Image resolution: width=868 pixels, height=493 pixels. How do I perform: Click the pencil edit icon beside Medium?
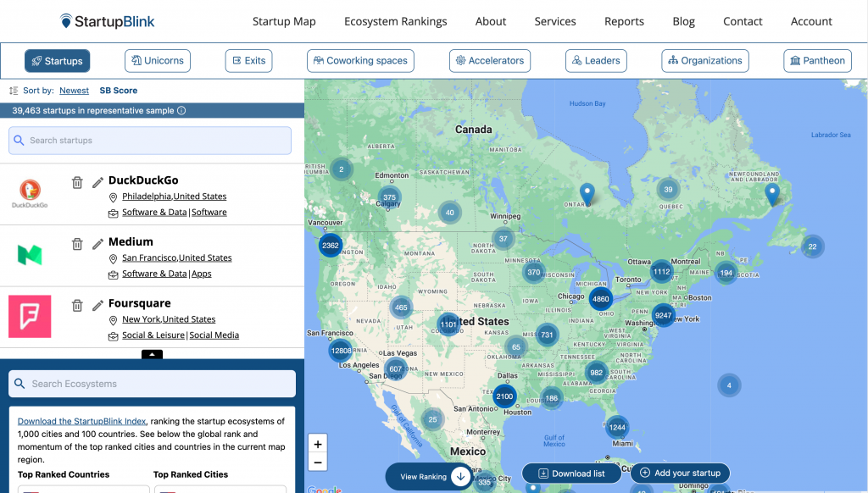point(97,244)
